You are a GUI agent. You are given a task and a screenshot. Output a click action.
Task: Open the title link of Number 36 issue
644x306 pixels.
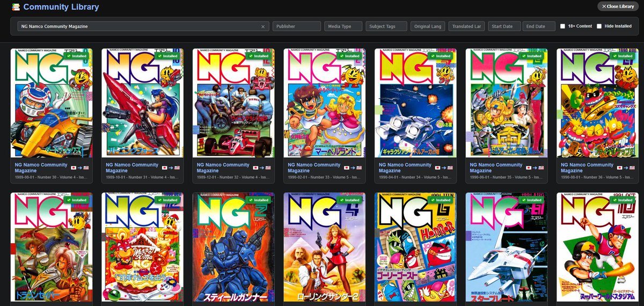click(587, 167)
